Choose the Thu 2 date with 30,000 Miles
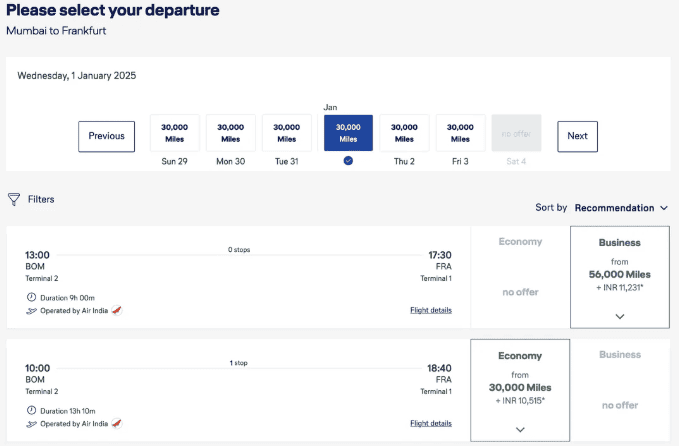Viewport: 679px width, 446px height. click(x=404, y=134)
